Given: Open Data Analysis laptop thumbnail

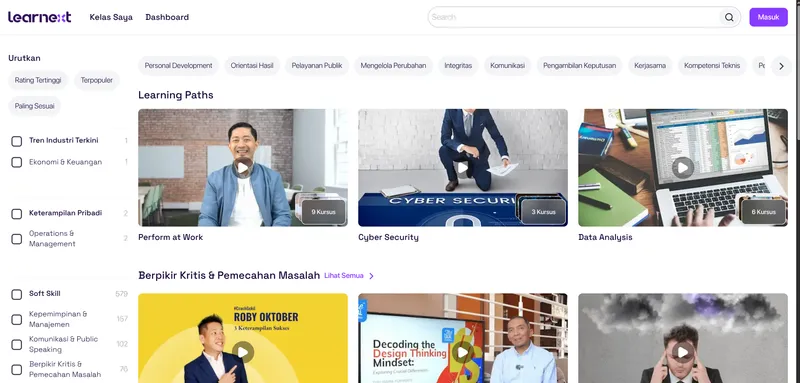Looking at the screenshot, I should [683, 168].
